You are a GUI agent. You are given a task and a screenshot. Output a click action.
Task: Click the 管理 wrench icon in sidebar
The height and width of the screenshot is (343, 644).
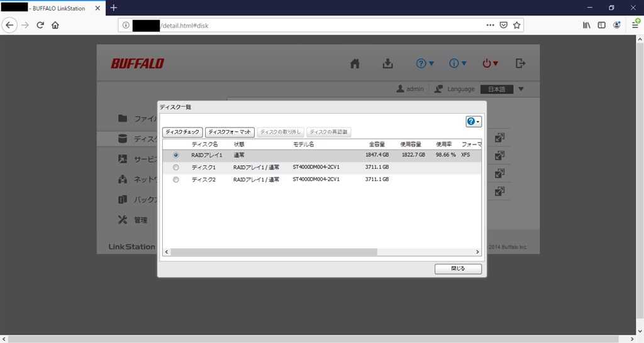coord(123,219)
